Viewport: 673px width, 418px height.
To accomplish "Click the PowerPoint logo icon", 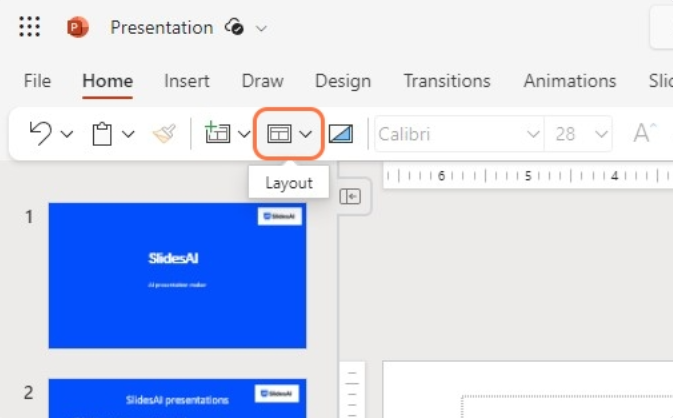I will click(x=77, y=27).
